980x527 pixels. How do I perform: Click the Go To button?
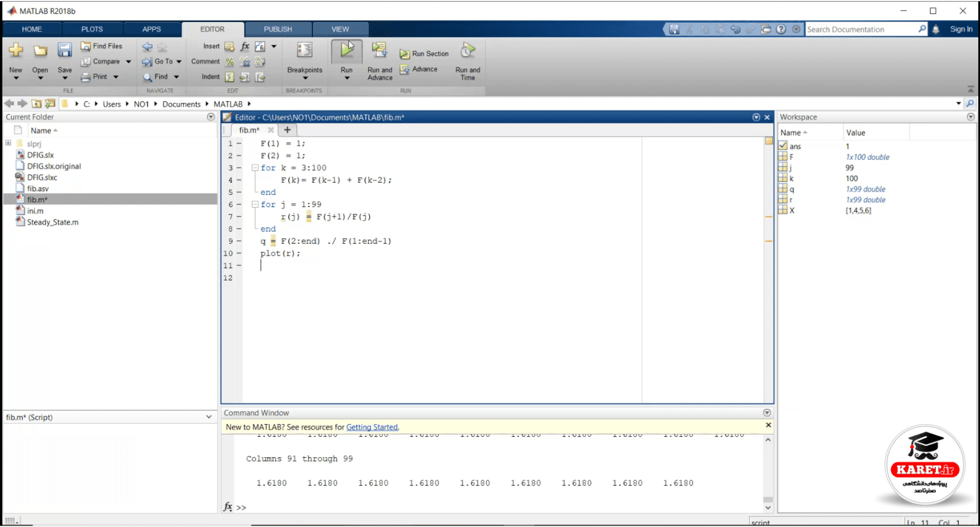coord(157,61)
